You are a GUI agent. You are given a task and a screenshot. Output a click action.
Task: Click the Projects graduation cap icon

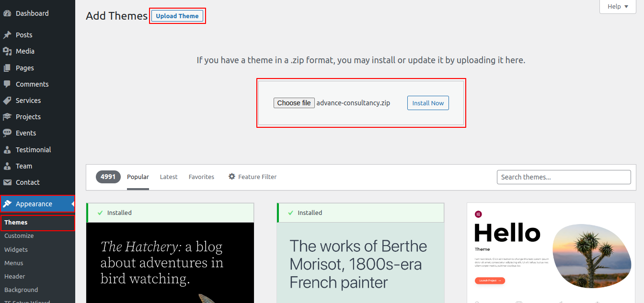click(x=7, y=117)
